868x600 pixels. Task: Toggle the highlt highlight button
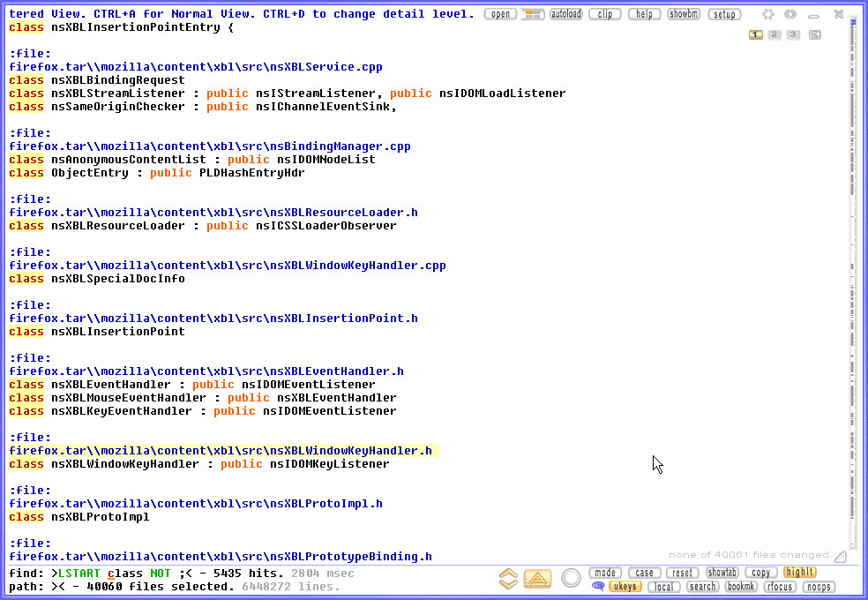click(x=800, y=573)
